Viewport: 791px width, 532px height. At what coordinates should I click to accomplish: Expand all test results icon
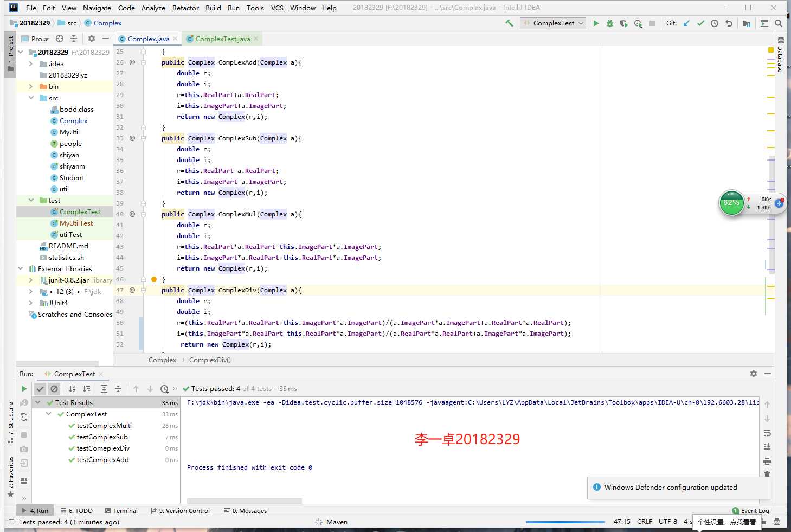104,389
